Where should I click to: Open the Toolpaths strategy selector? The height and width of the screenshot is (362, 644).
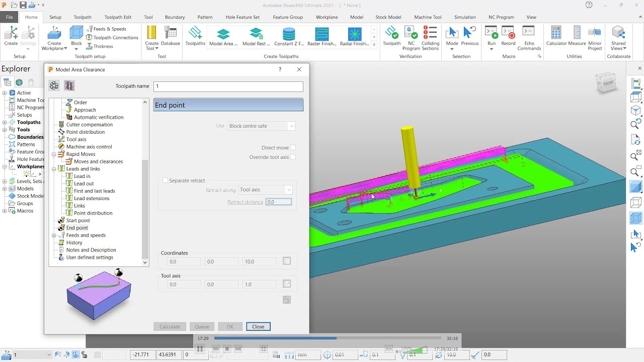[195, 36]
